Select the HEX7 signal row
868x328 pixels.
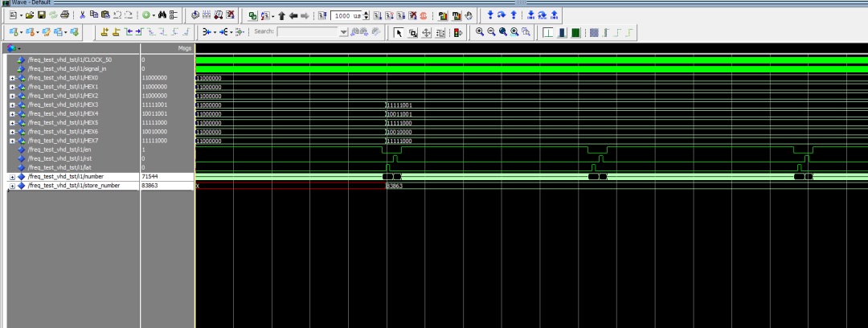click(80, 141)
